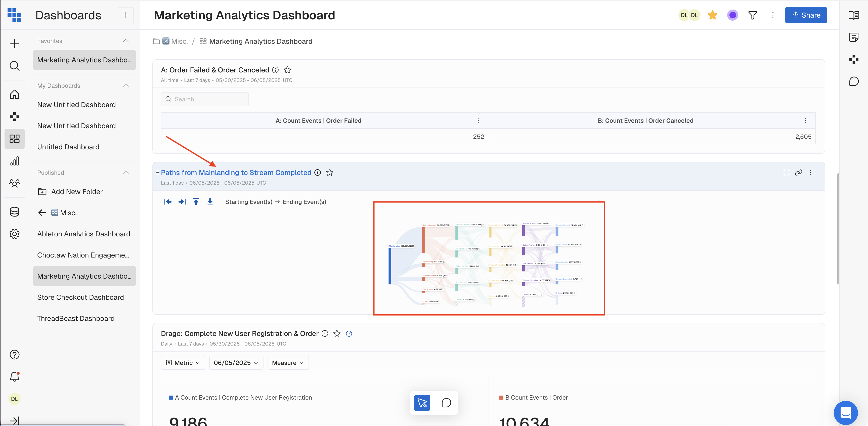This screenshot has height=426, width=868.
Task: Open Paths from Mainlanding to Stream Completed link
Action: pyautogui.click(x=236, y=173)
